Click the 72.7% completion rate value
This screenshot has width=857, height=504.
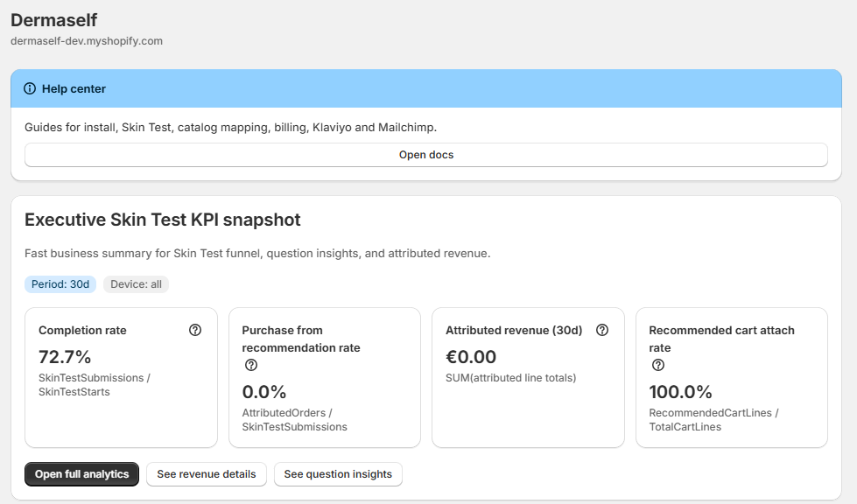coord(65,357)
